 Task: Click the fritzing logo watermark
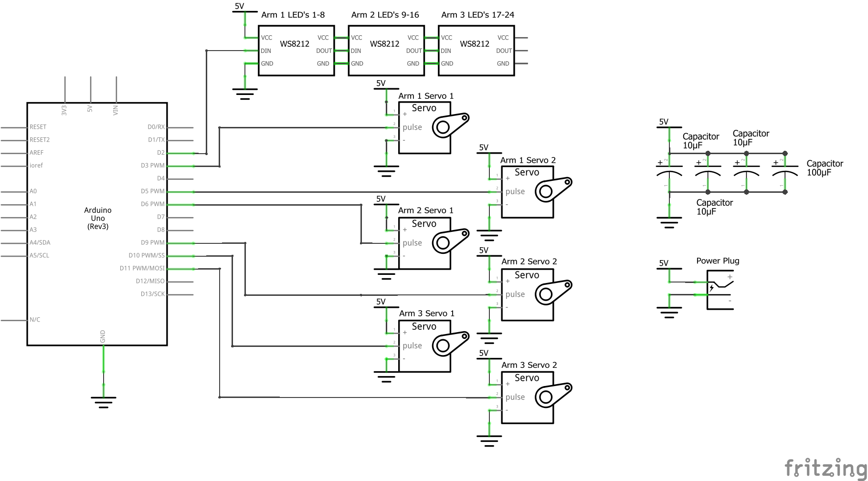point(826,468)
